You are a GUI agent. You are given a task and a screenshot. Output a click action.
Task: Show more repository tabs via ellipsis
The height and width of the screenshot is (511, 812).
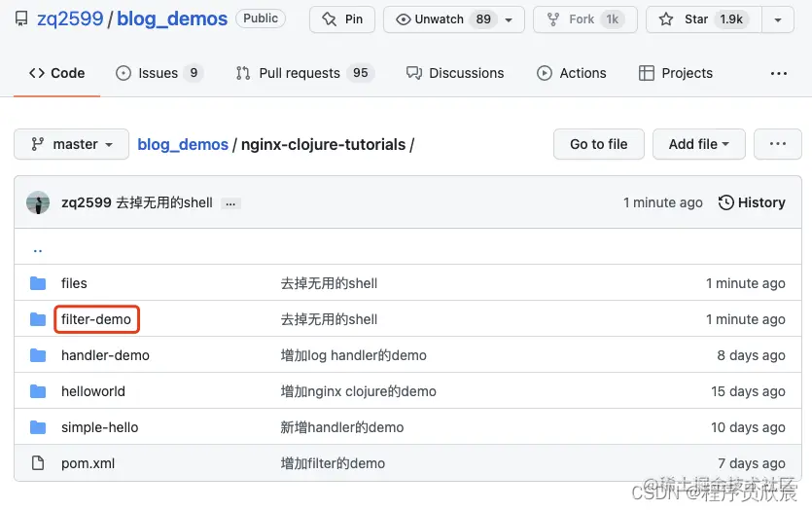click(x=778, y=74)
